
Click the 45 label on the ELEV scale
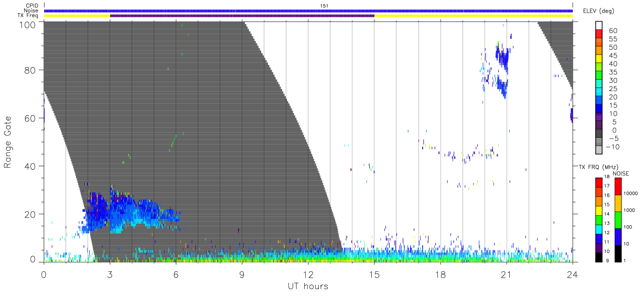[x=613, y=56]
